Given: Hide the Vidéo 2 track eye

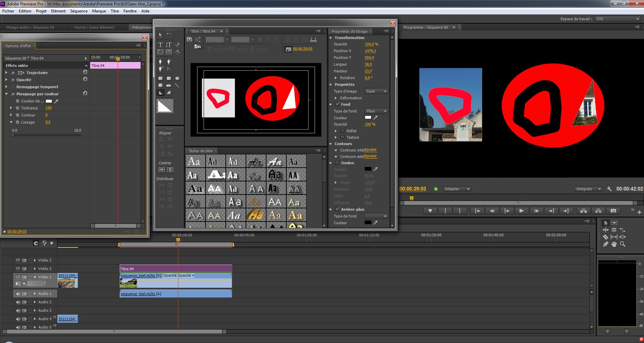Looking at the screenshot, I should [17, 269].
